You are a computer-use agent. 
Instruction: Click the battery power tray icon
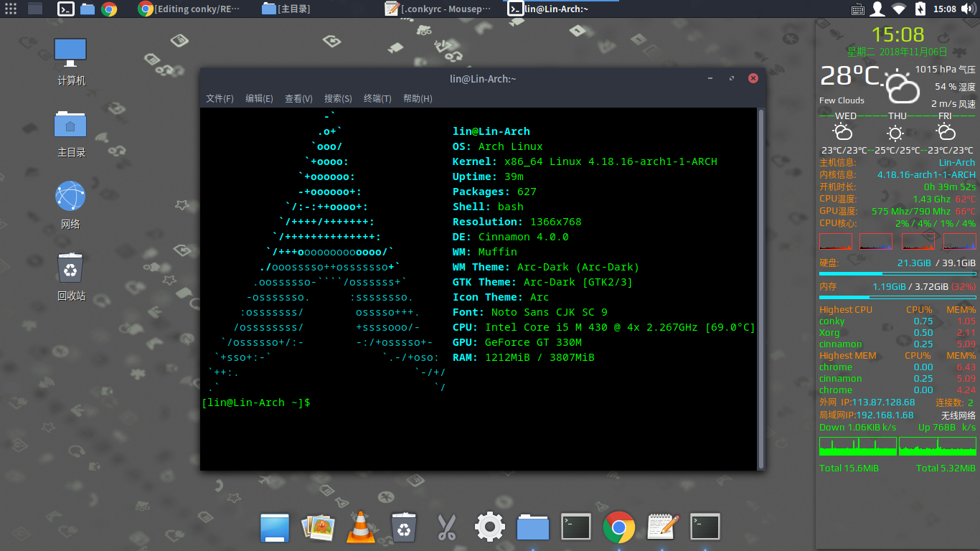tap(920, 9)
